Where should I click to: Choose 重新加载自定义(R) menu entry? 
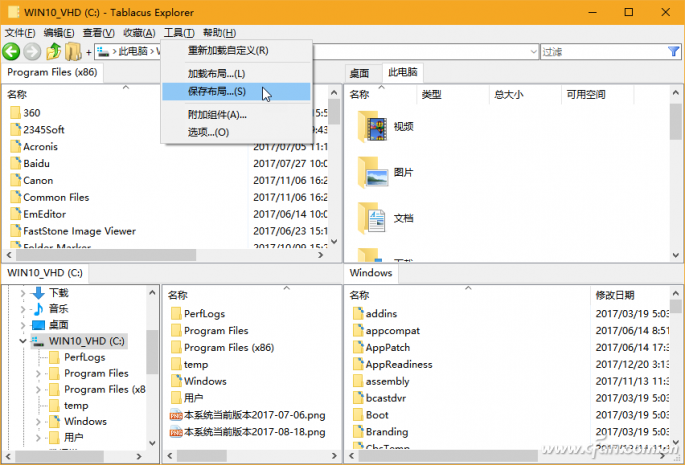pyautogui.click(x=236, y=51)
